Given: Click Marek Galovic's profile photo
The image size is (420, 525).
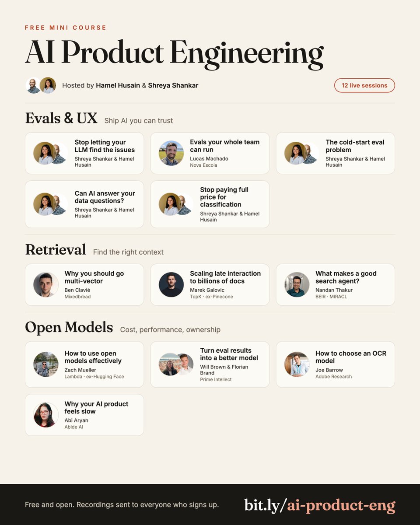Looking at the screenshot, I should coord(171,285).
